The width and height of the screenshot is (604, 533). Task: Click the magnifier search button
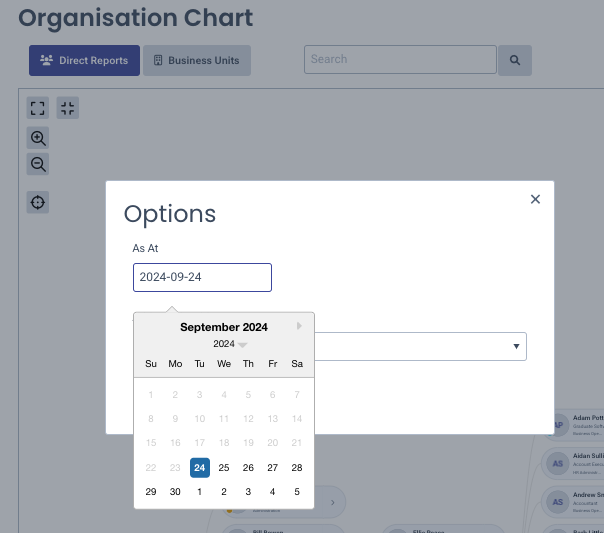pyautogui.click(x=515, y=60)
